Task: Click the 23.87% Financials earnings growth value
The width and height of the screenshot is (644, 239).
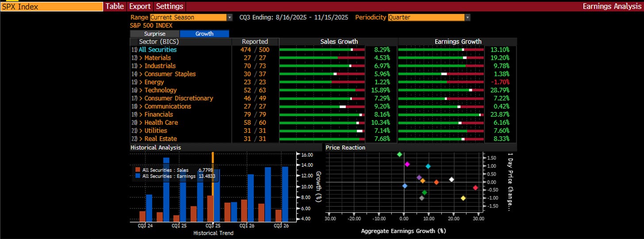Action: (500, 114)
